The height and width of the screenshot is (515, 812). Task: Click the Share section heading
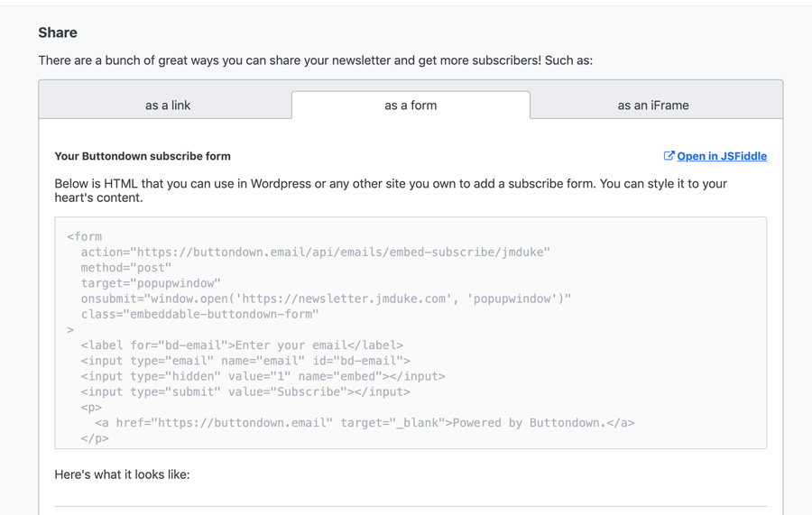tap(58, 32)
